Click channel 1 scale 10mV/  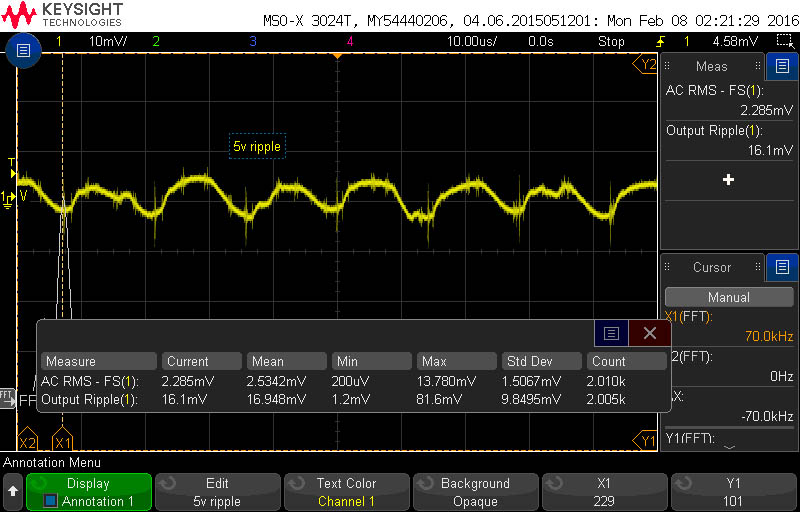(x=108, y=41)
